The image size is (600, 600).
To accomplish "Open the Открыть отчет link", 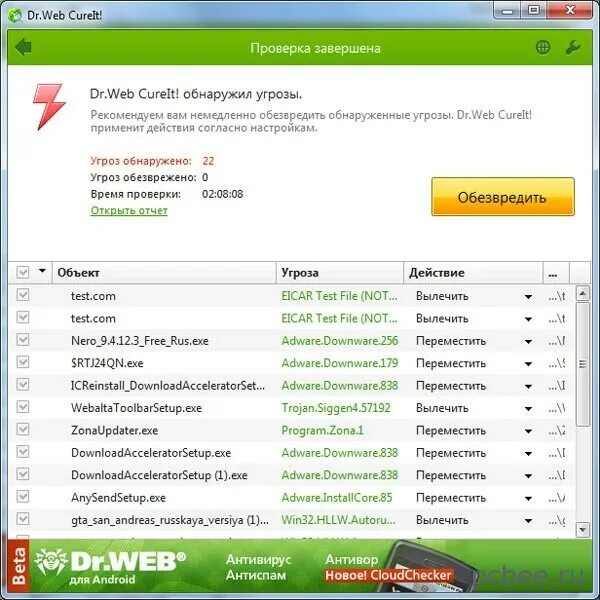I will 129,210.
